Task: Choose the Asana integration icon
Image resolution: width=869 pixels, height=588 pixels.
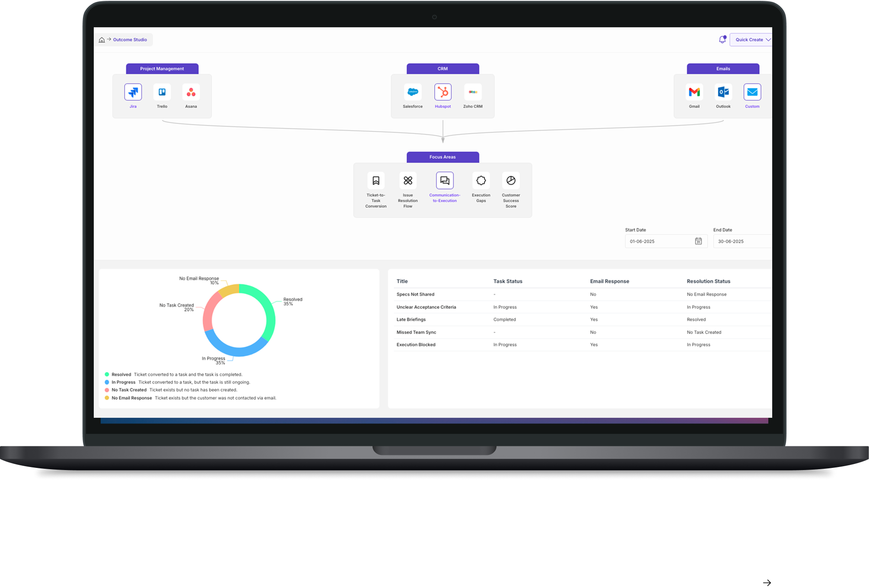Action: click(191, 92)
